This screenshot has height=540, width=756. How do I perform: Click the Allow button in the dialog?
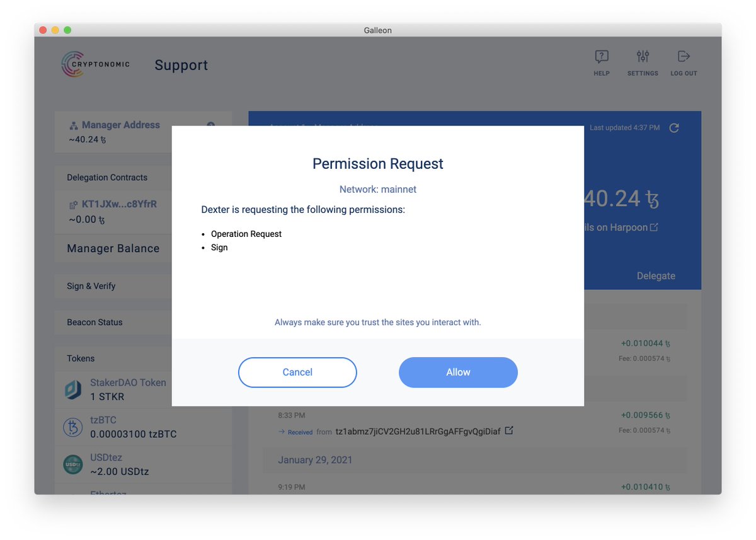(458, 372)
